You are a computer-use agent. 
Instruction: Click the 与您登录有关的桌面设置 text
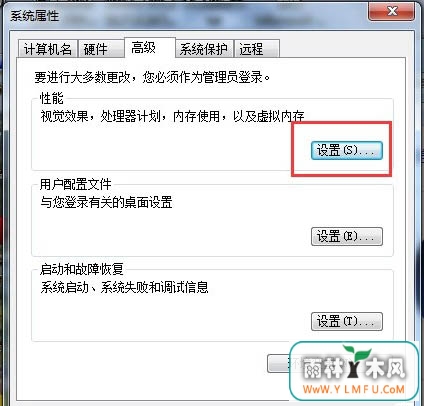point(106,202)
